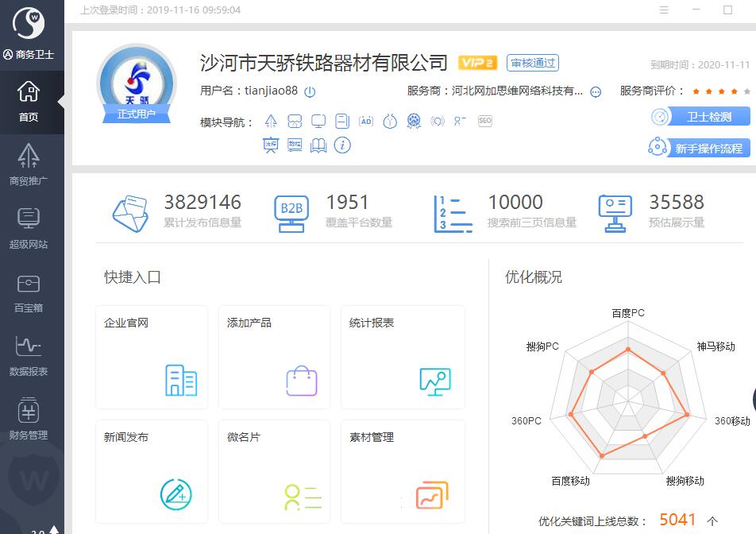The height and width of the screenshot is (534, 756).
Task: Click the 新手操作流程 button
Action: (x=699, y=148)
